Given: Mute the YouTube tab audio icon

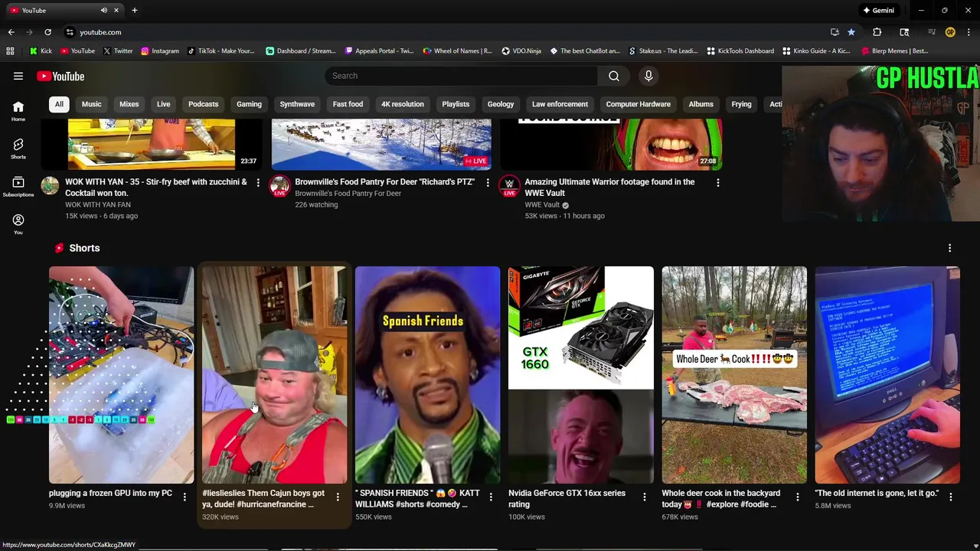Looking at the screenshot, I should tap(104, 10).
